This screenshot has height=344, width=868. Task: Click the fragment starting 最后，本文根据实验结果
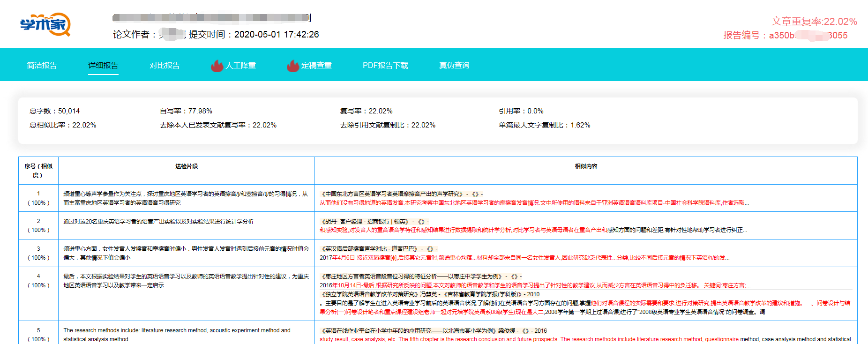(x=186, y=281)
